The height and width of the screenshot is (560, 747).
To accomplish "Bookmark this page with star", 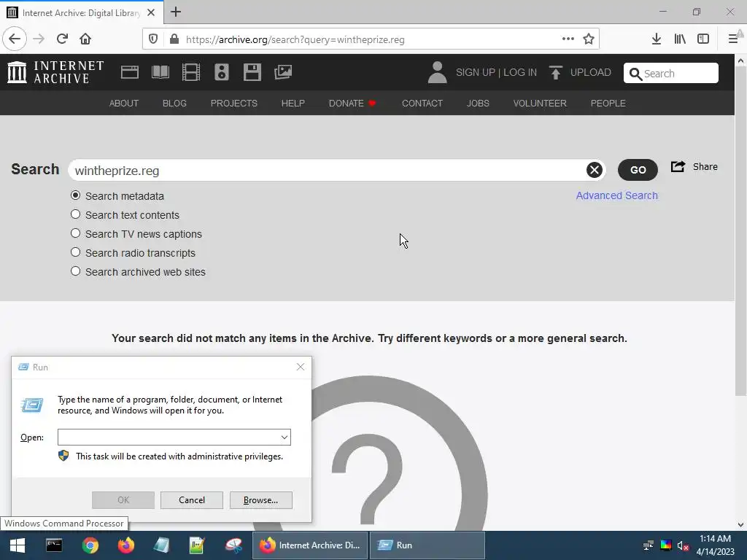I will (589, 39).
